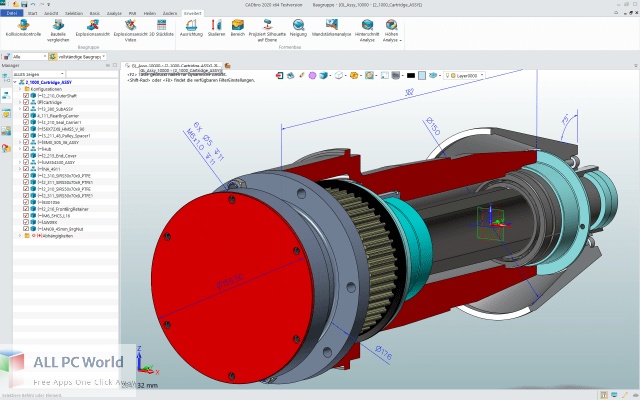Switch to the Ansicht ribbon tab
Viewport: 640px width, 400px height.
51,13
